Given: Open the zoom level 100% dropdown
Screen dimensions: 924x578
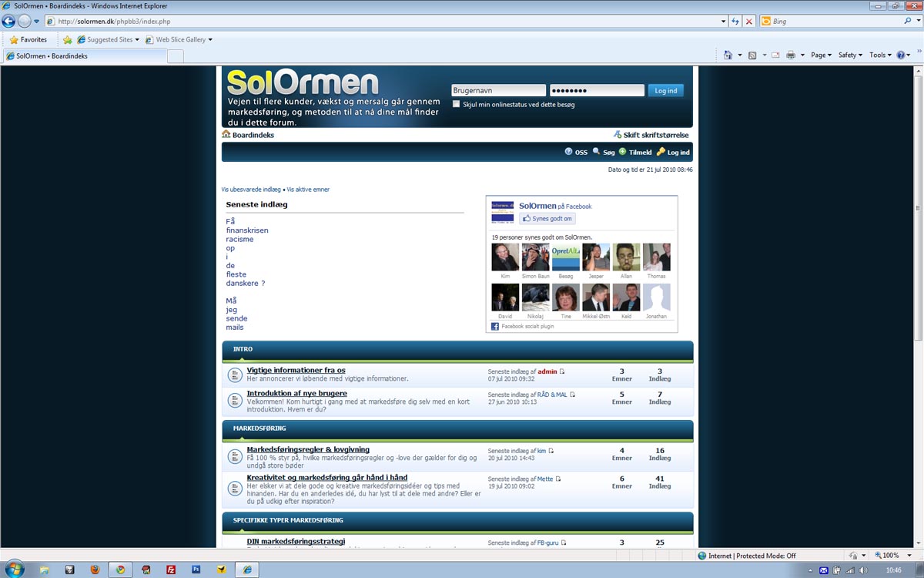Looking at the screenshot, I should pos(893,556).
